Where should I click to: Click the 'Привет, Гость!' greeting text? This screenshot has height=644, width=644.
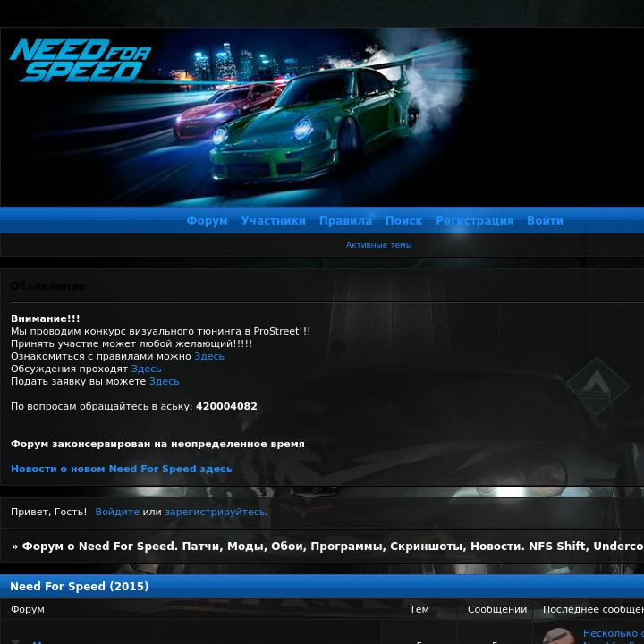49,512
